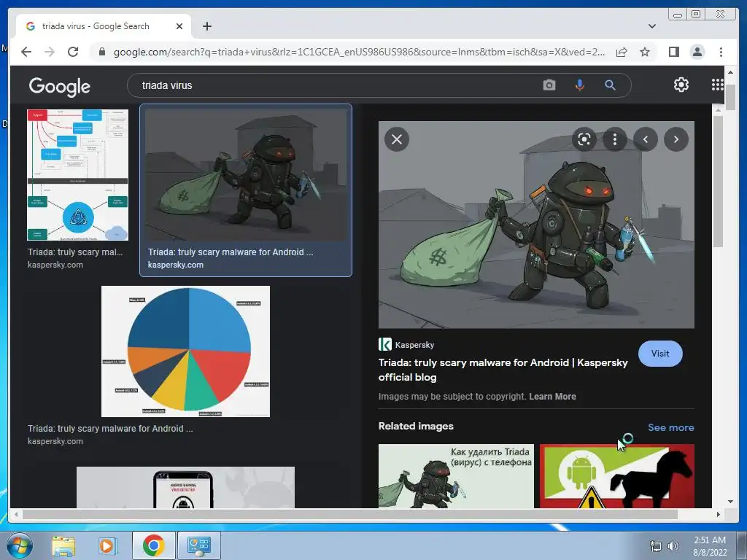The height and width of the screenshot is (560, 747).
Task: Click See more related images
Action: click(671, 427)
